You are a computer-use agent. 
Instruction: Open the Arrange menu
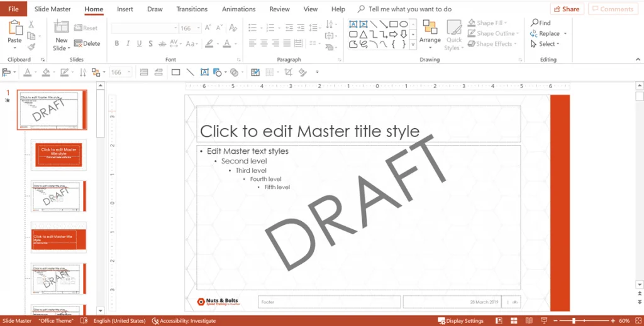430,35
